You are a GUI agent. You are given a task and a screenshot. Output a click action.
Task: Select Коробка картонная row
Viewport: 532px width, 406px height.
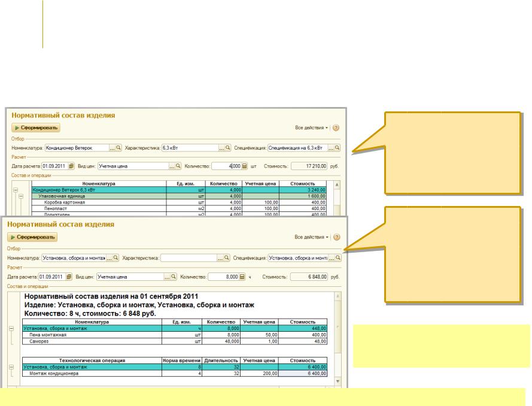tap(179, 202)
